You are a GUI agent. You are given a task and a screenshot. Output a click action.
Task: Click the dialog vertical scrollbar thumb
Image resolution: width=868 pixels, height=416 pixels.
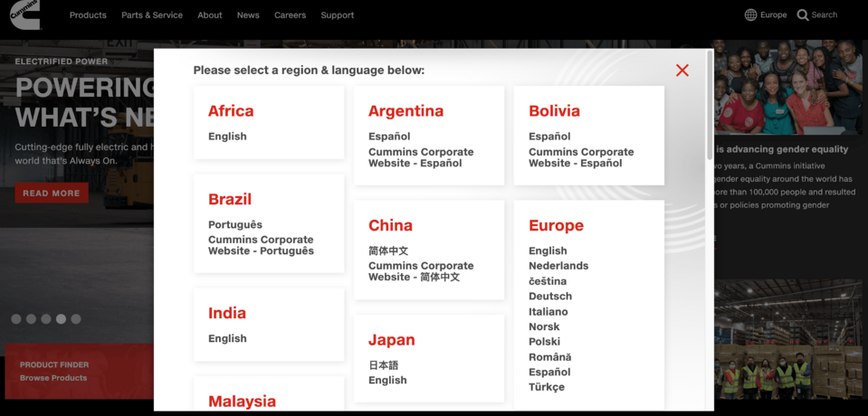click(710, 105)
